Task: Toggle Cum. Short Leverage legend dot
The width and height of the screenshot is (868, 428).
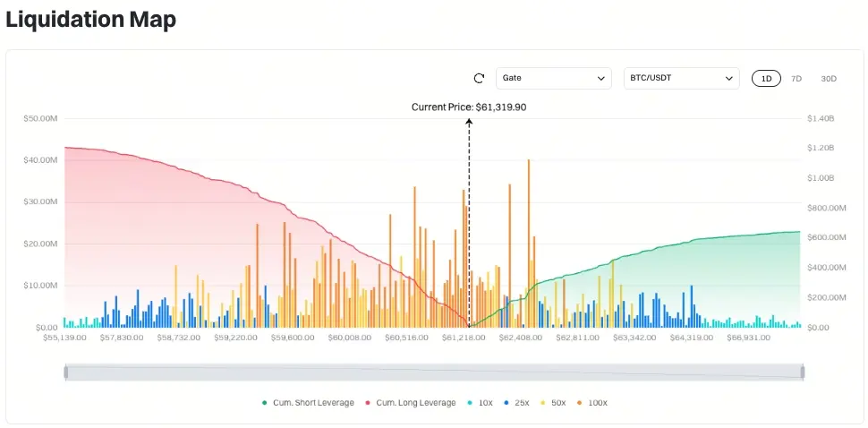Action: pyautogui.click(x=265, y=403)
